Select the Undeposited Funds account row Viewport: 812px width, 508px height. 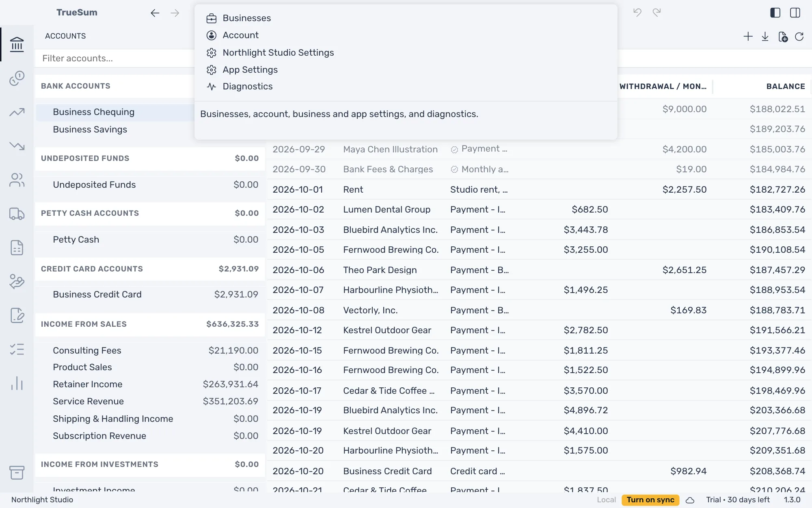(150, 185)
